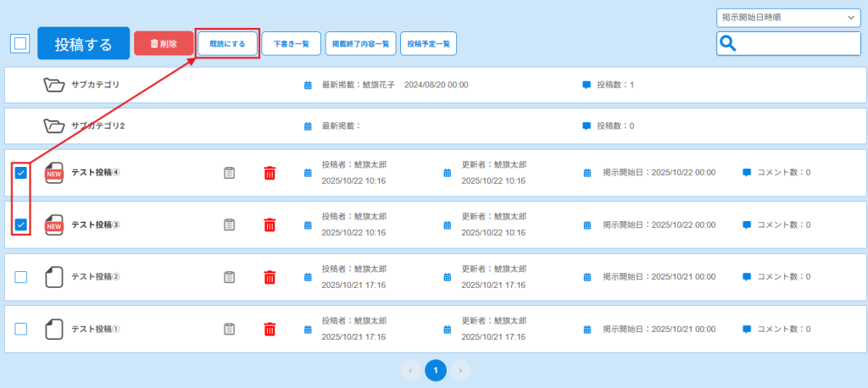Click the magnifying glass search icon
The height and width of the screenshot is (388, 868).
(x=727, y=44)
